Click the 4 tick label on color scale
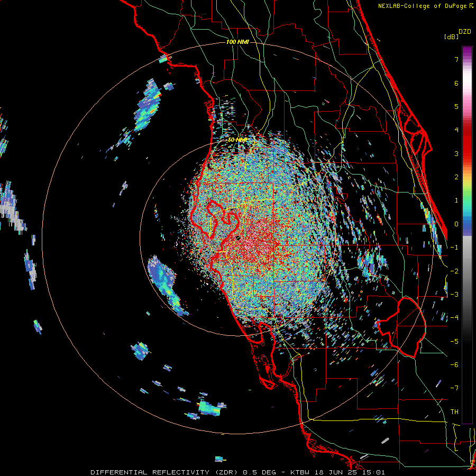This screenshot has height=476, width=476. pos(456,130)
